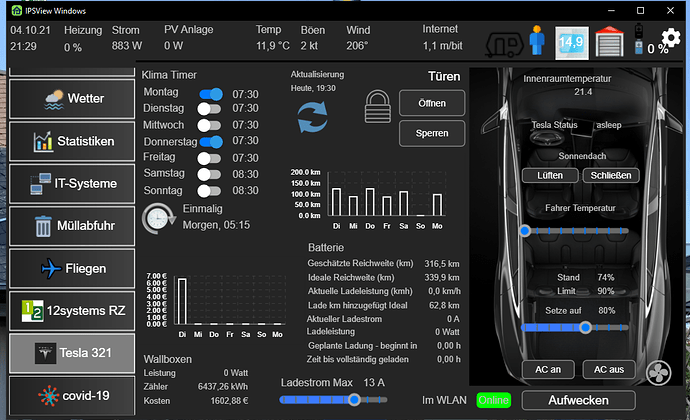Click the Setze auf 80% value
Screen dimensions: 690x420
606,311
